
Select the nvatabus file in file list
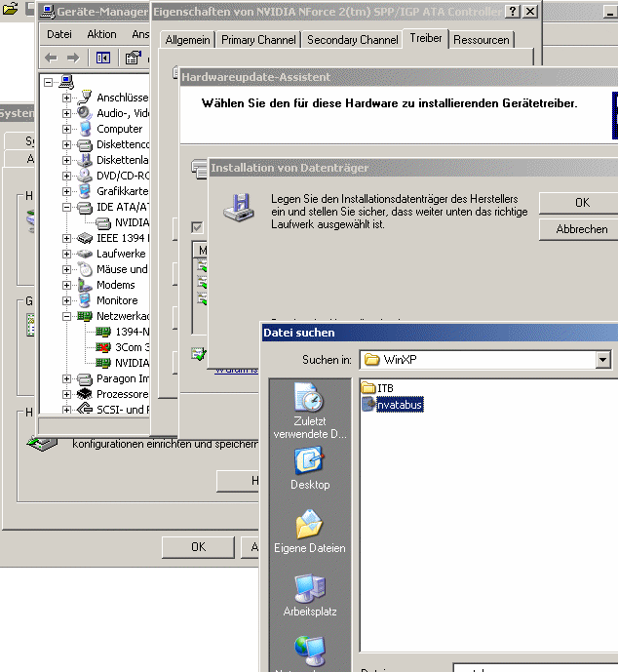point(392,405)
